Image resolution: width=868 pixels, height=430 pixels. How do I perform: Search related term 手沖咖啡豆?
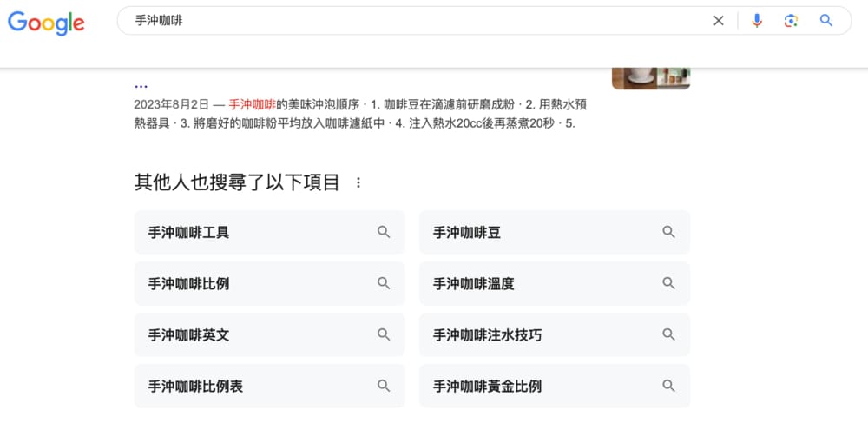click(x=555, y=232)
